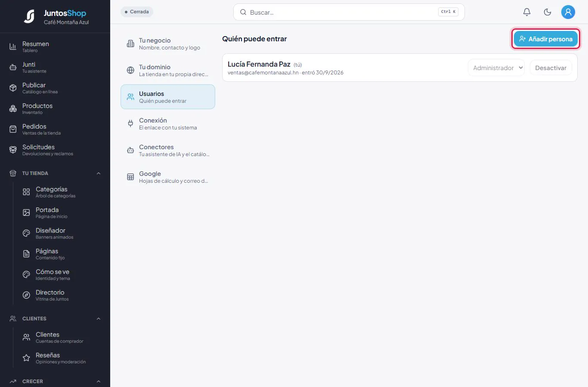Open notifications bell
The image size is (588, 387).
[527, 12]
